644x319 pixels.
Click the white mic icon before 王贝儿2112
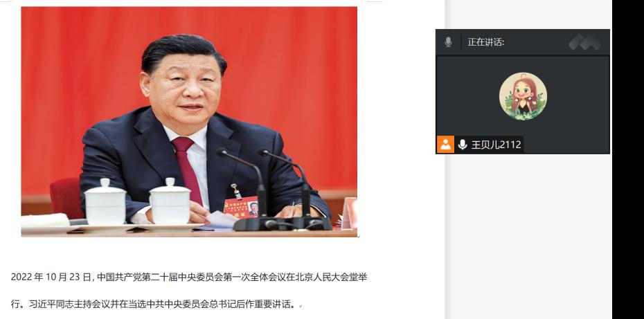pos(463,145)
